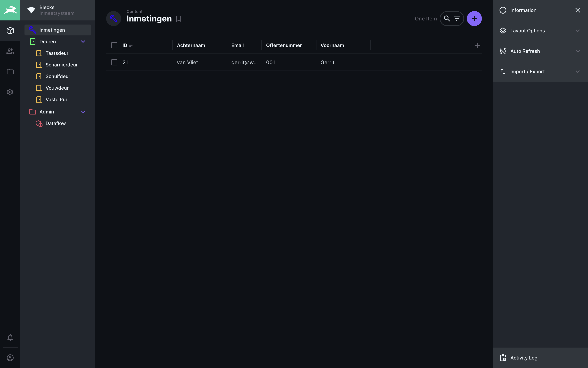Close the right sidebar panel
588x368 pixels.
tap(578, 10)
